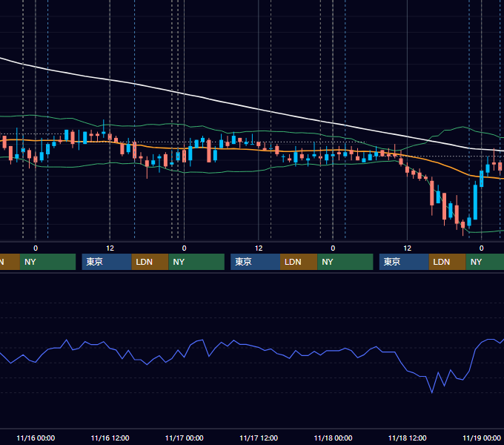504x445 pixels.
Task: Click the tall blue candle before 11/19 00:00
Action: [x=475, y=201]
